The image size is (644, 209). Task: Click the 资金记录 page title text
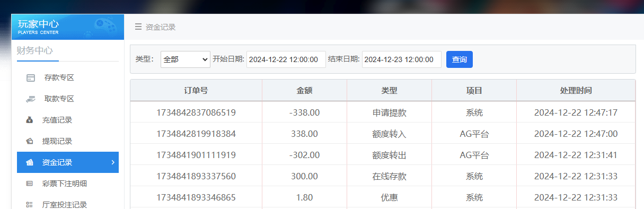(x=161, y=27)
